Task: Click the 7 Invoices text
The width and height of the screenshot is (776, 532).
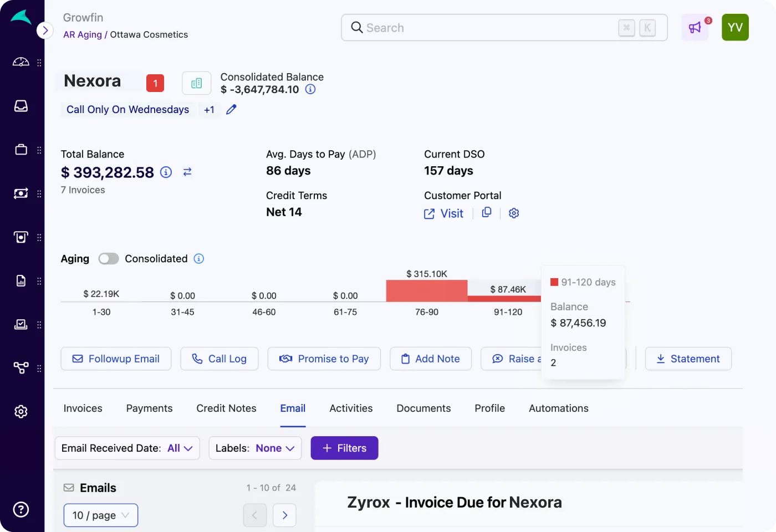Action: pyautogui.click(x=83, y=190)
